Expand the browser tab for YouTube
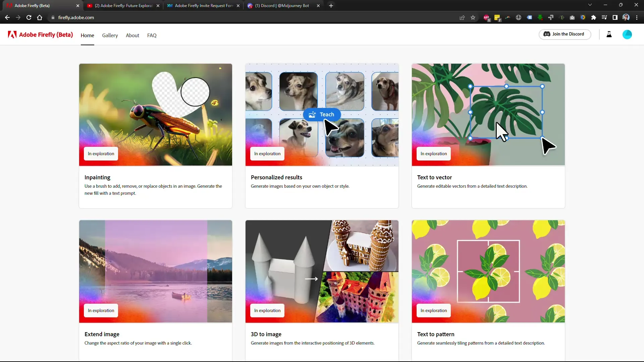Viewport: 644px width, 362px height. point(122,5)
